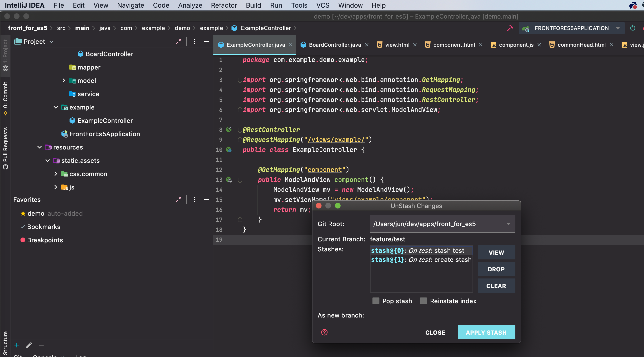This screenshot has width=644, height=357.
Task: Switch to component.html tab
Action: 454,45
